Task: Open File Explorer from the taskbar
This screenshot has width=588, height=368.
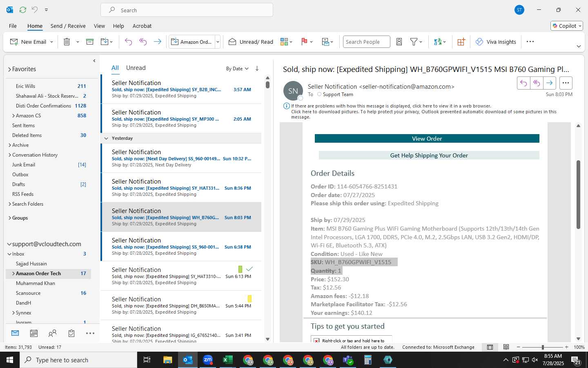Action: [x=168, y=360]
